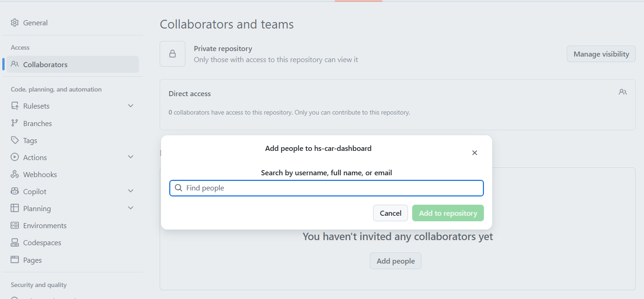644x299 pixels.
Task: Click the Rulesets icon
Action: 15,106
